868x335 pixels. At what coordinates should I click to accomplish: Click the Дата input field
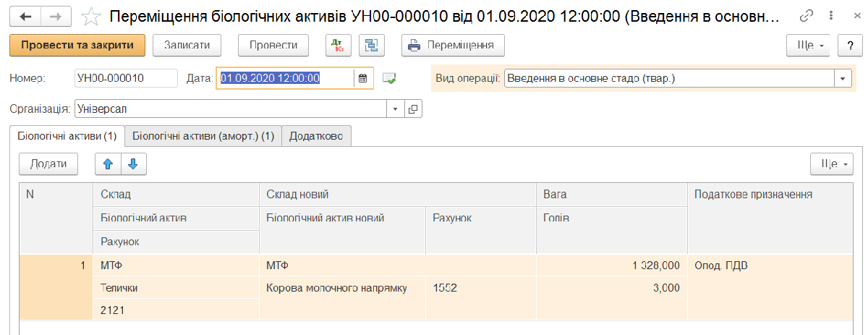[286, 78]
